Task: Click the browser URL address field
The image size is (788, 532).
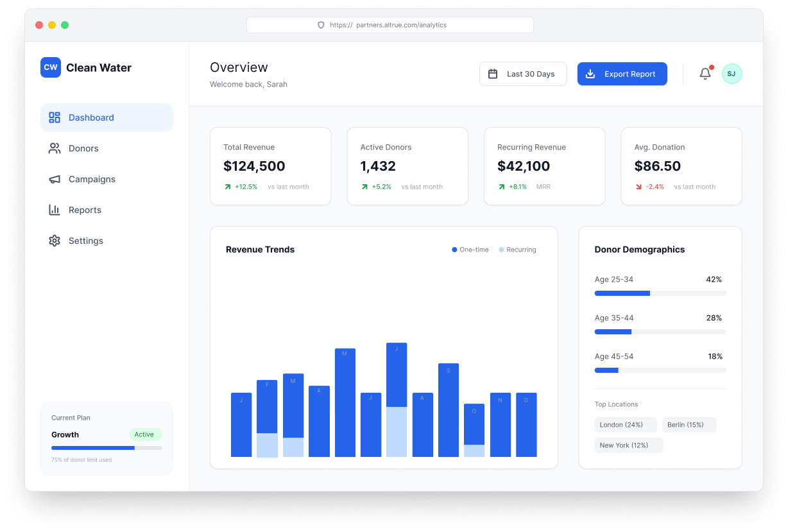Action: point(390,25)
